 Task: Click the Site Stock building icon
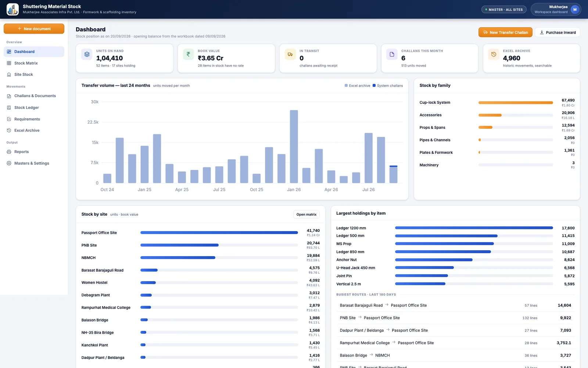[x=9, y=75]
